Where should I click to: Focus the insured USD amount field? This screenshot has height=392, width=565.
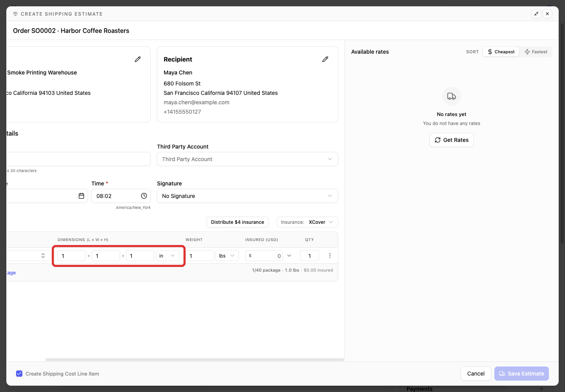pos(264,256)
